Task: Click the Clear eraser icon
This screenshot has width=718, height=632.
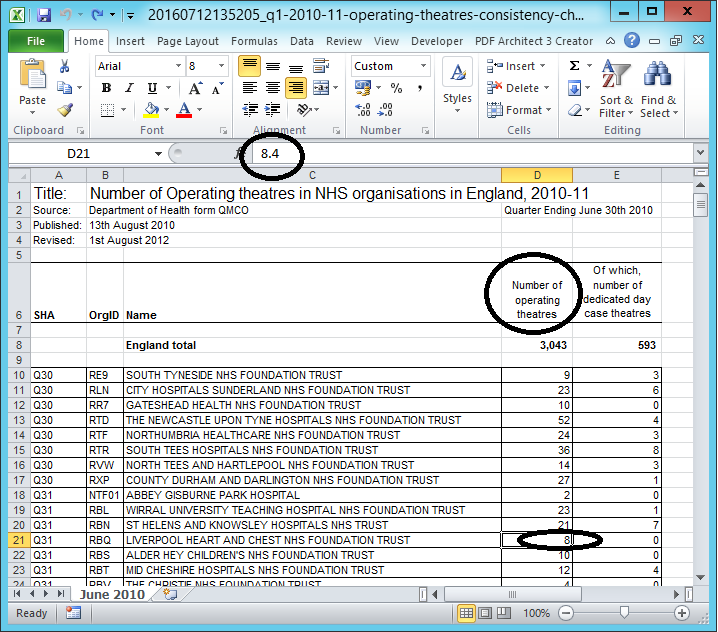Action: click(574, 110)
